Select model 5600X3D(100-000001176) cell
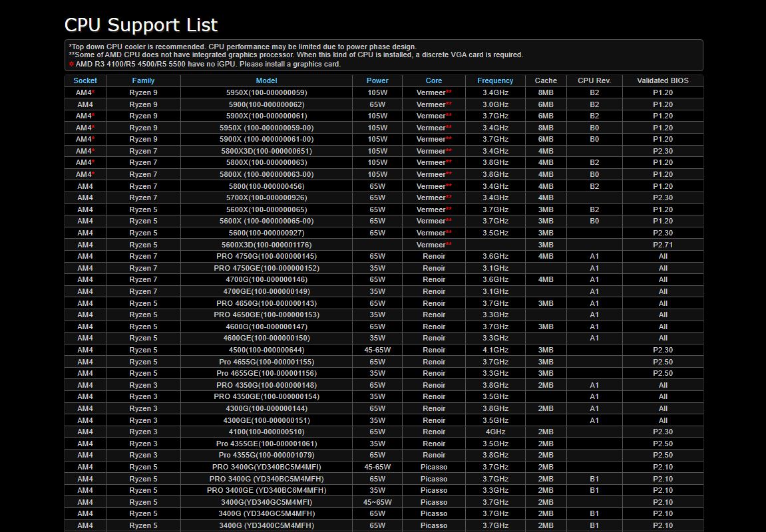 coord(266,245)
